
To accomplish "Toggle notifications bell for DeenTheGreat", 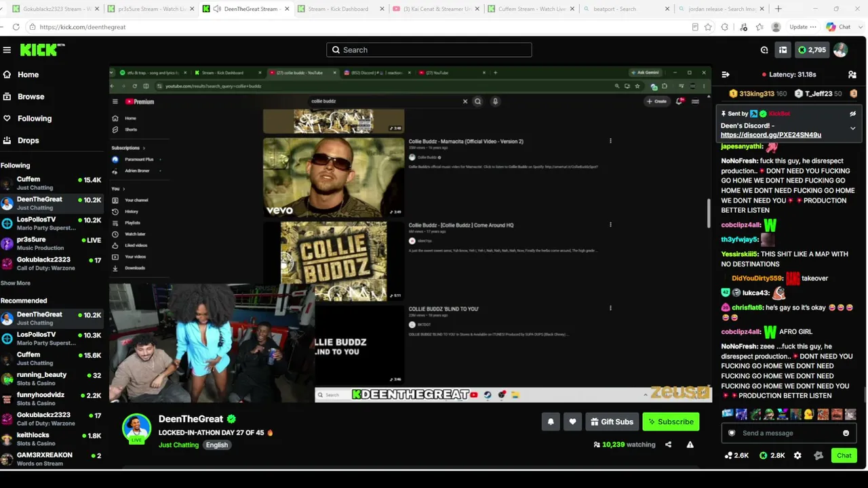I will click(x=551, y=422).
